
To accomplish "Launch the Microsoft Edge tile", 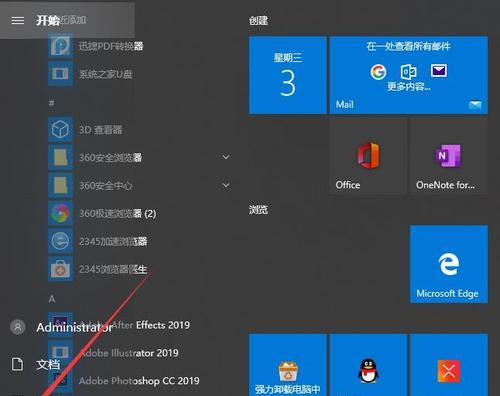I will pyautogui.click(x=449, y=264).
